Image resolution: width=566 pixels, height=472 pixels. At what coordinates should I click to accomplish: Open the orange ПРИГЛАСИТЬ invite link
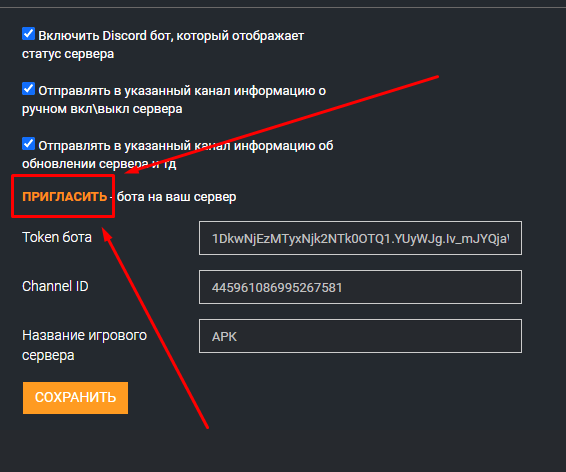tap(65, 197)
